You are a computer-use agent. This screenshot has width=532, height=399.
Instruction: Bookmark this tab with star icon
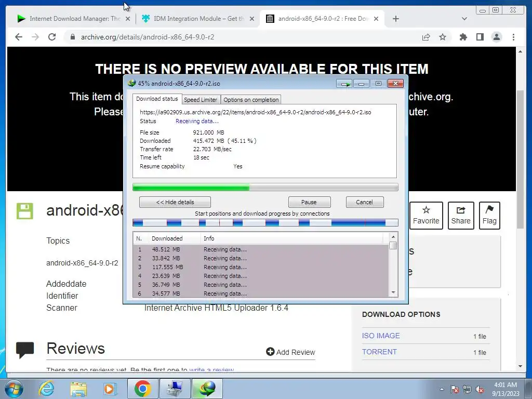[443, 37]
